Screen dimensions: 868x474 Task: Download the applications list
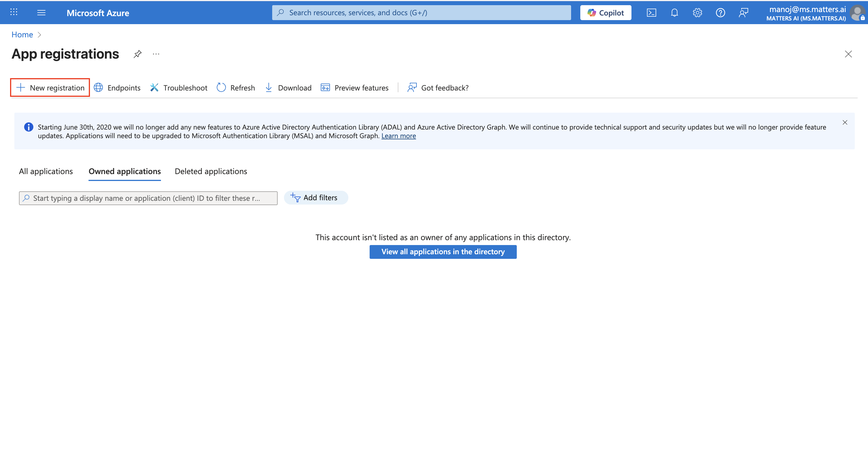289,88
